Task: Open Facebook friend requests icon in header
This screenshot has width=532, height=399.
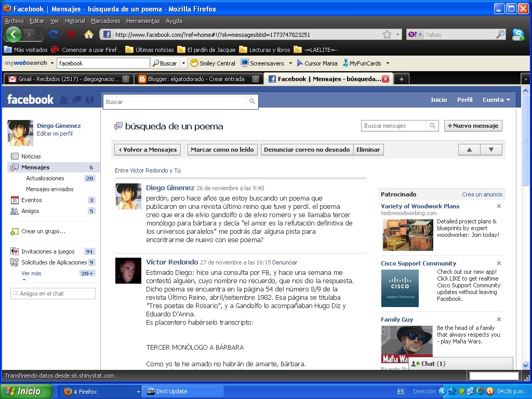Action: (64, 99)
